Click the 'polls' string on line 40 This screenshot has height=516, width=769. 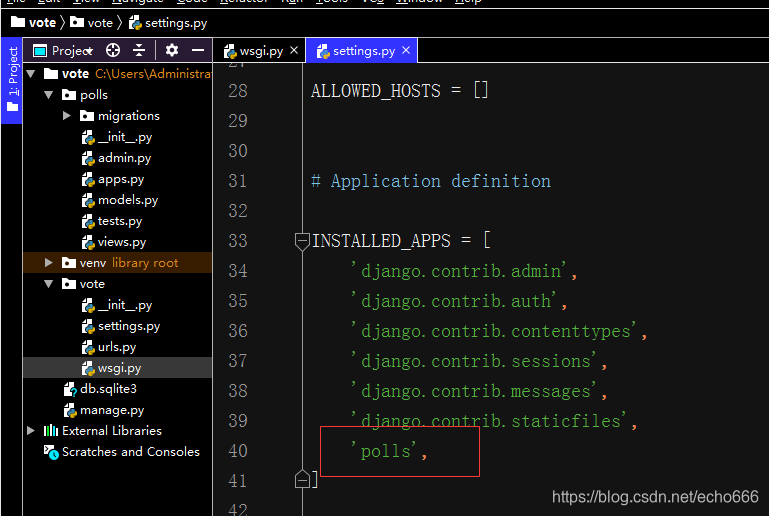point(385,451)
